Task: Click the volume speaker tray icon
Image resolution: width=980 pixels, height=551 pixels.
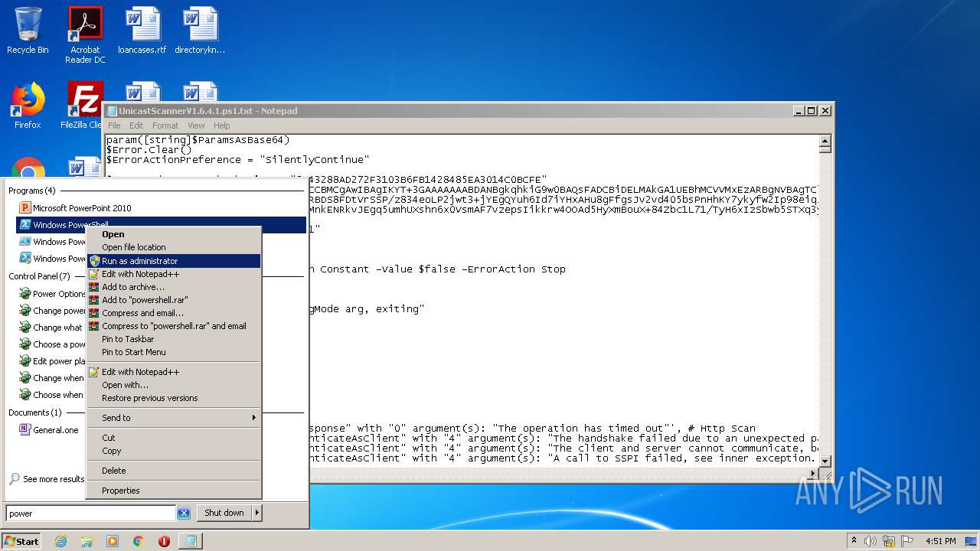Action: pyautogui.click(x=871, y=541)
